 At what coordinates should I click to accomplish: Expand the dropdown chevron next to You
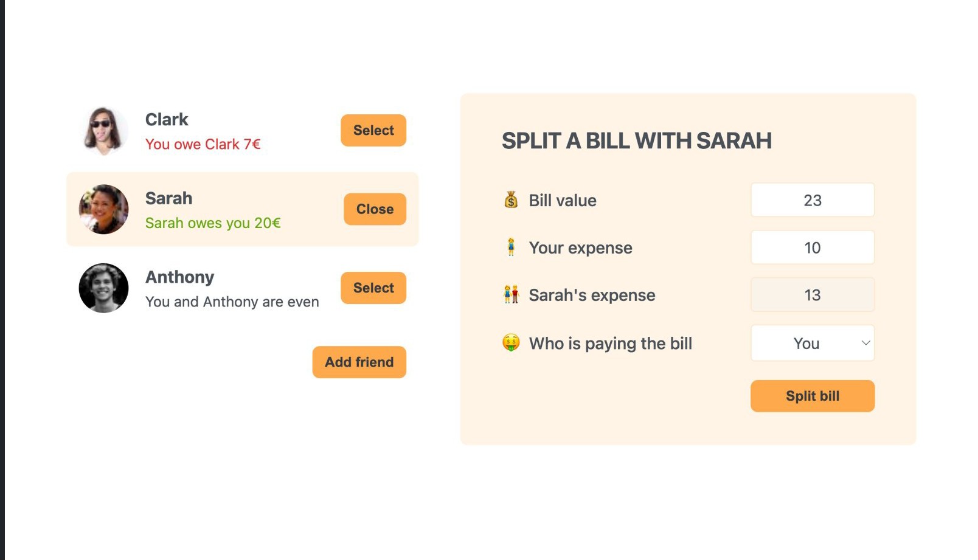pyautogui.click(x=865, y=343)
